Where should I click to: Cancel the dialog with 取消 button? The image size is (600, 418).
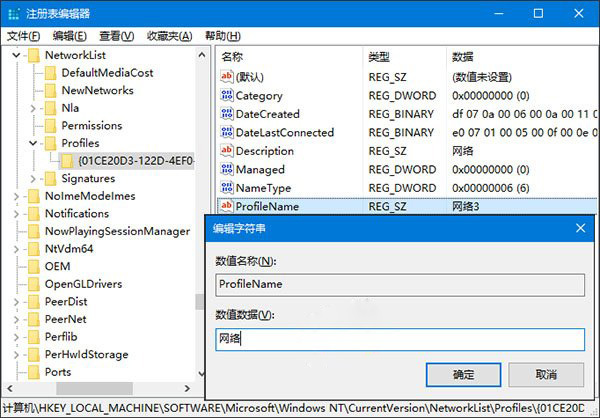(x=546, y=375)
